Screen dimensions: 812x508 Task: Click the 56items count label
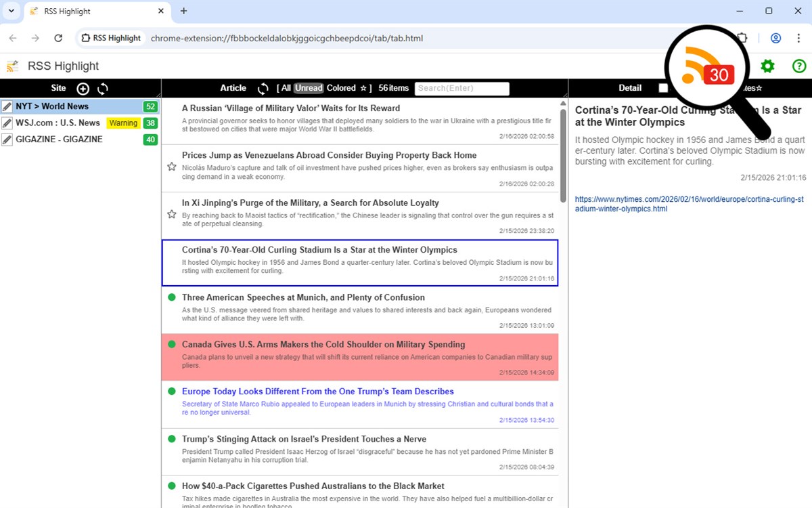(394, 88)
